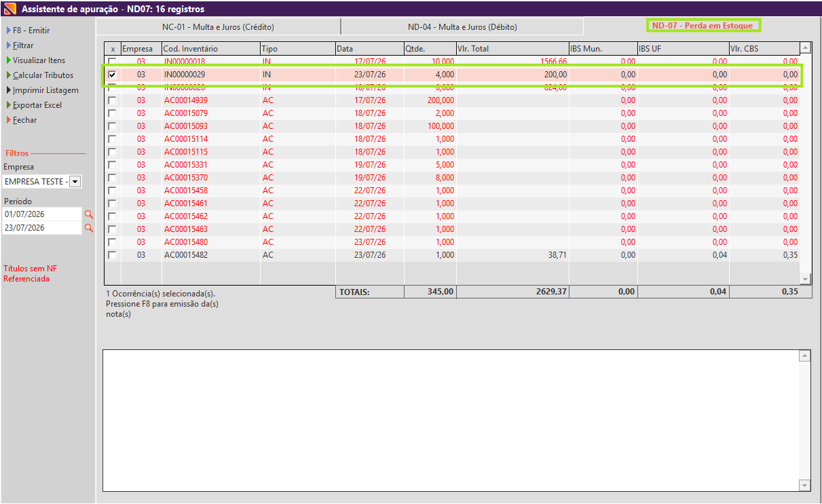
Task: Click the lower text box scrollbar down arrow
Action: point(805,485)
